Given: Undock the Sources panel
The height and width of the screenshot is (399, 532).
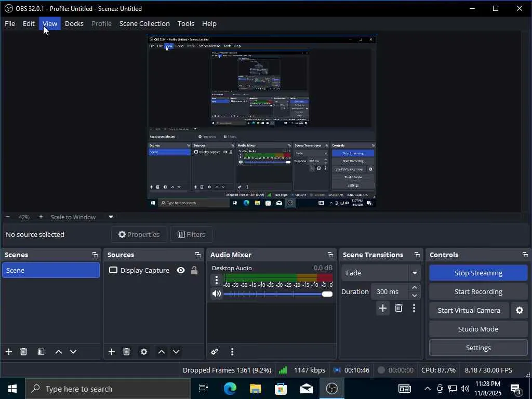Looking at the screenshot, I should pos(198,255).
